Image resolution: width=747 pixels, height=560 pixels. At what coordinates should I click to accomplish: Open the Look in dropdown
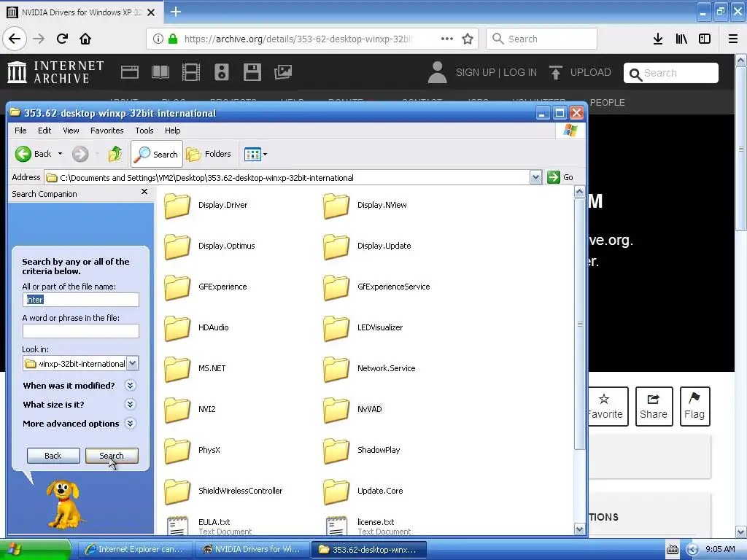click(x=133, y=364)
